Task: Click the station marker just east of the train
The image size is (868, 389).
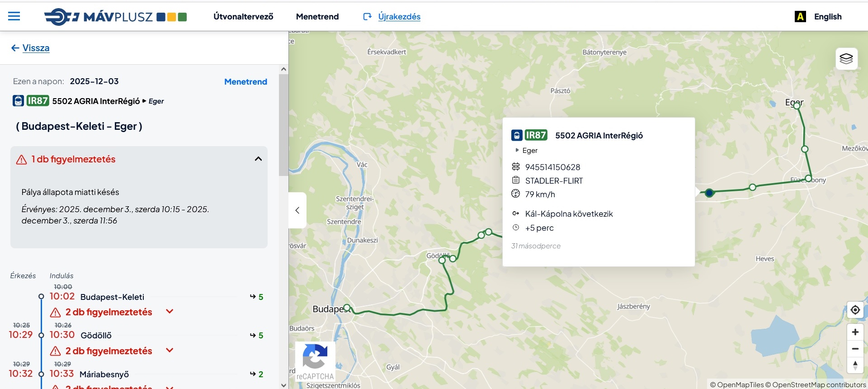Action: click(752, 187)
